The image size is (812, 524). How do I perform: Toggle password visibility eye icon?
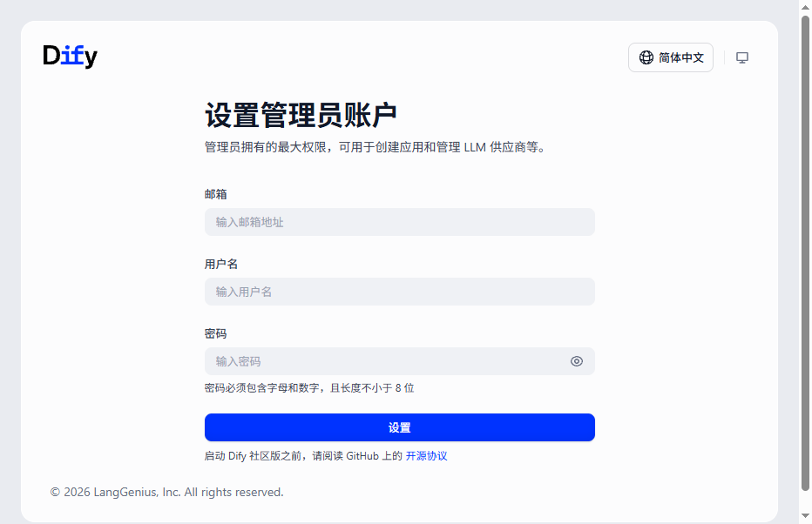(577, 361)
